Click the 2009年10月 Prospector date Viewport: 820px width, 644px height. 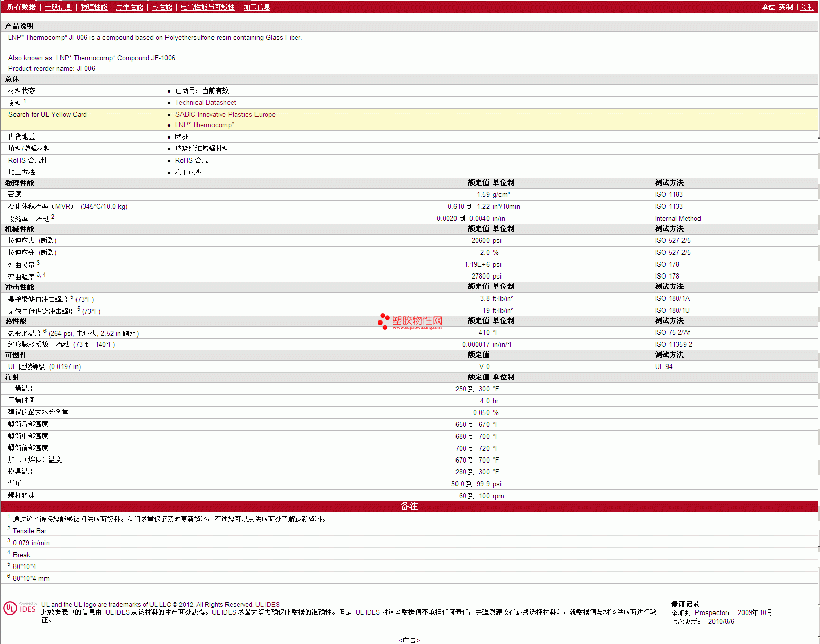click(755, 612)
